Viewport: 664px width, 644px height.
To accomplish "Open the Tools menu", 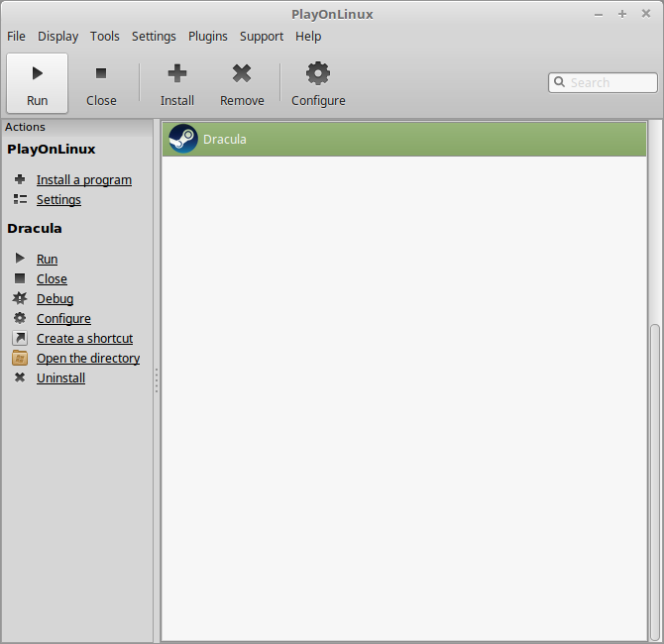I will (105, 37).
